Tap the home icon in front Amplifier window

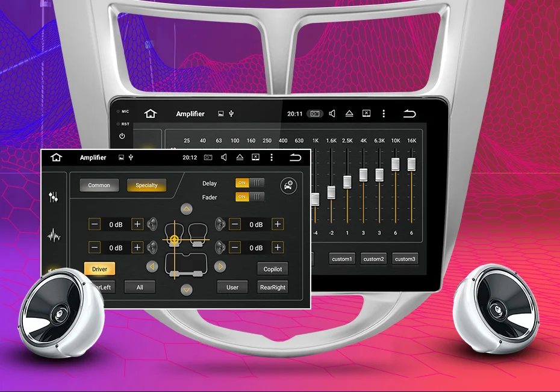tap(57, 157)
